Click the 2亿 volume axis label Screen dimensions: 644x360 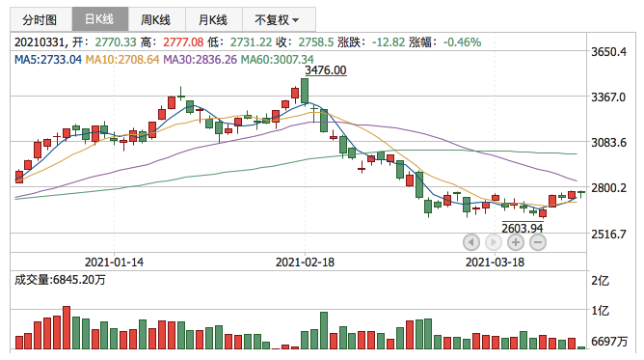tap(600, 281)
